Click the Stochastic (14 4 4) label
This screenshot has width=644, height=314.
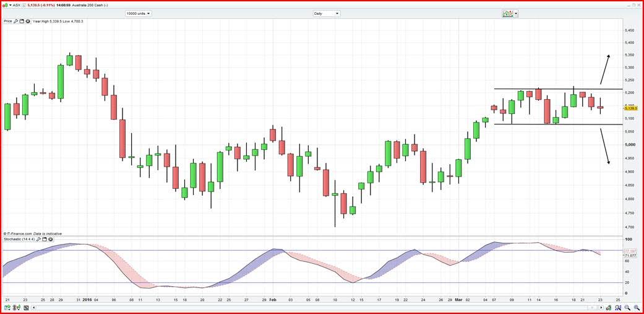click(x=18, y=239)
